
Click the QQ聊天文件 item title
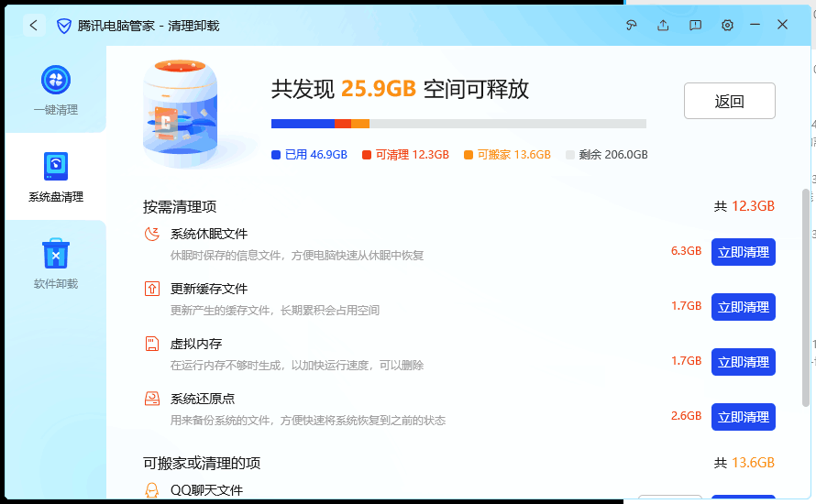pos(206,490)
